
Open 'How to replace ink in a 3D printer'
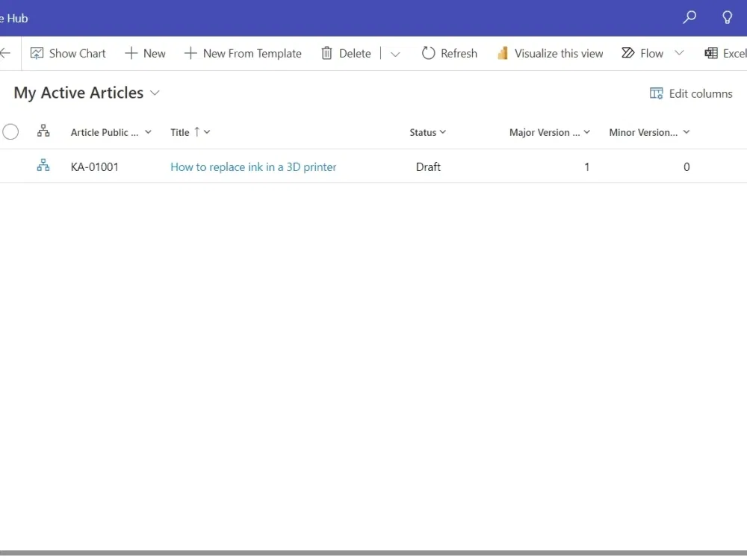coord(253,167)
